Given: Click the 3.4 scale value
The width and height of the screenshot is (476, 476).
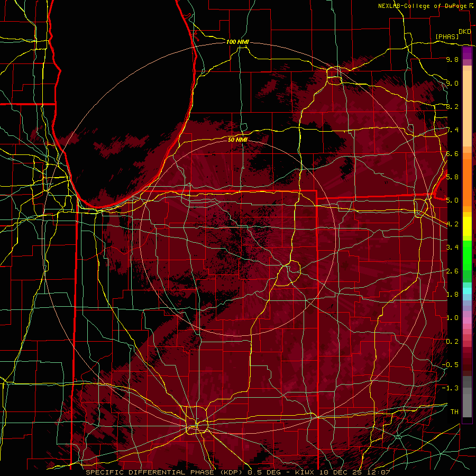Looking at the screenshot, I should 452,247.
